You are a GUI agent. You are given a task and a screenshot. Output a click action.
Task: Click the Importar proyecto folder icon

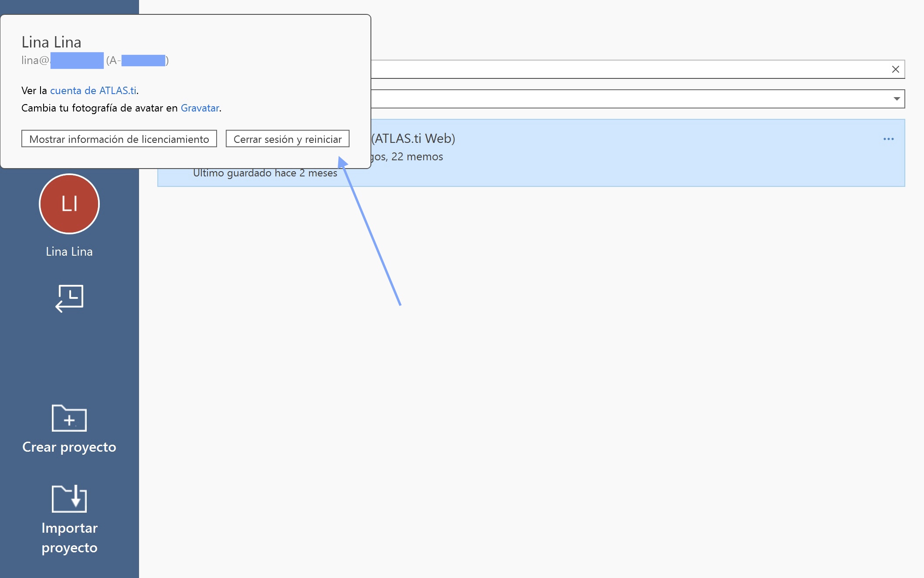click(x=69, y=499)
